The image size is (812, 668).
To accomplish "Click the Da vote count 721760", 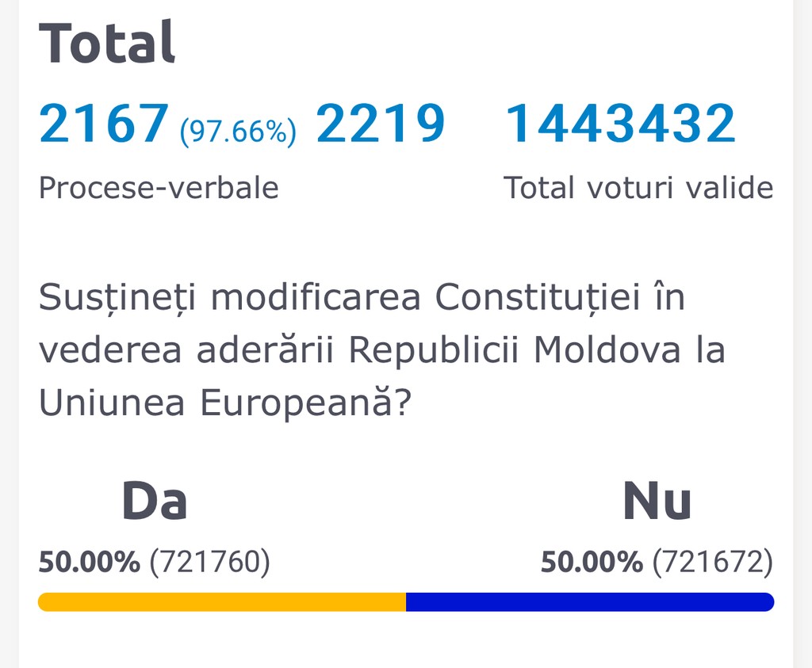I will click(209, 562).
